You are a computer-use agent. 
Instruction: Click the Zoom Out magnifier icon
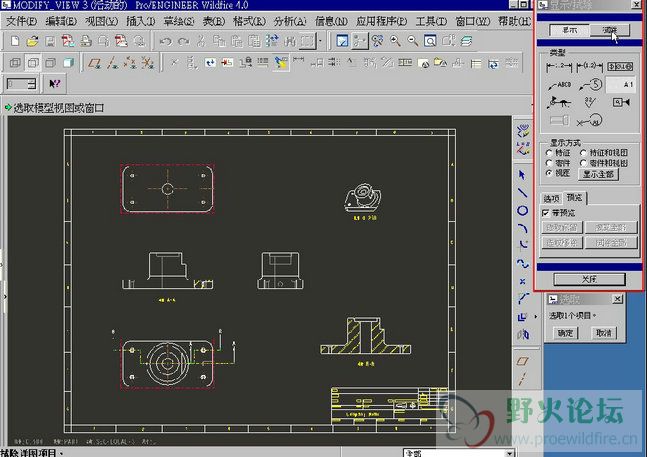(413, 41)
